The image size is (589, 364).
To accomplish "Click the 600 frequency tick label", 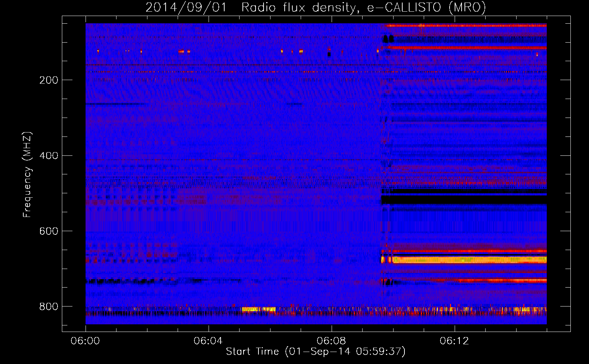I will pos(48,232).
